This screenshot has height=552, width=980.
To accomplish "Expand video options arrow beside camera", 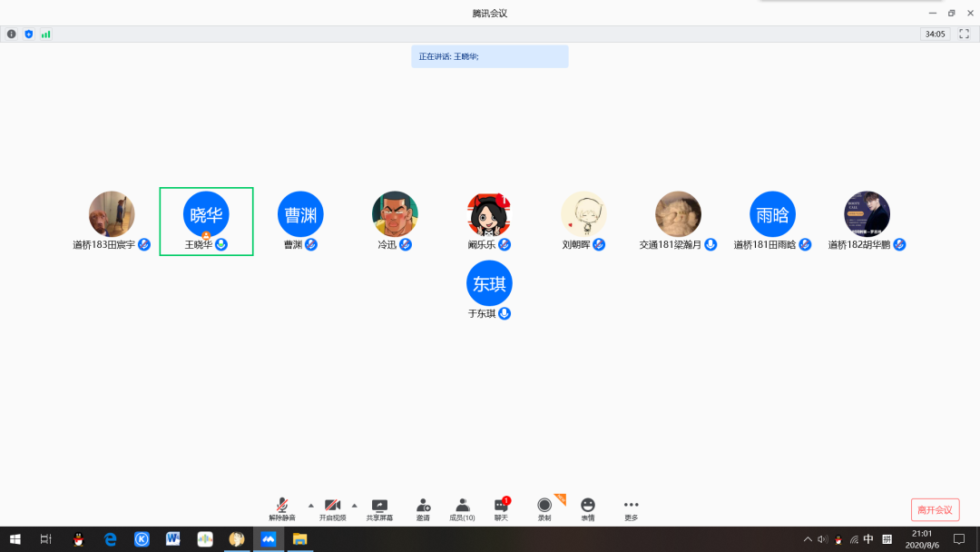I will pos(354,505).
